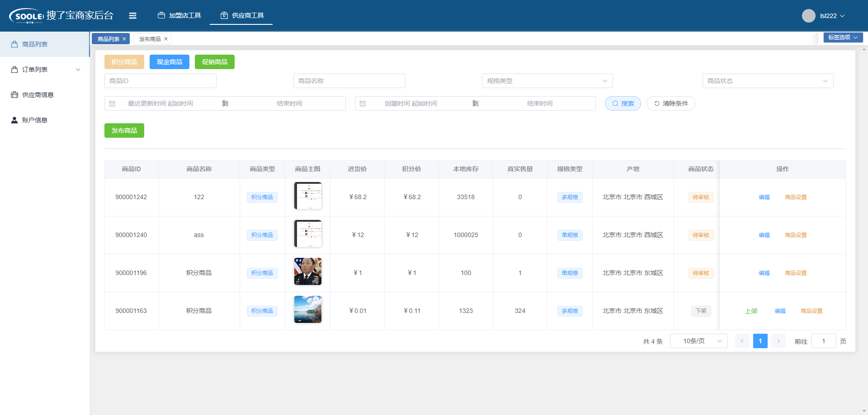This screenshot has height=415, width=868.
Task: Open the 规格类型 filter dropdown
Action: coord(547,81)
